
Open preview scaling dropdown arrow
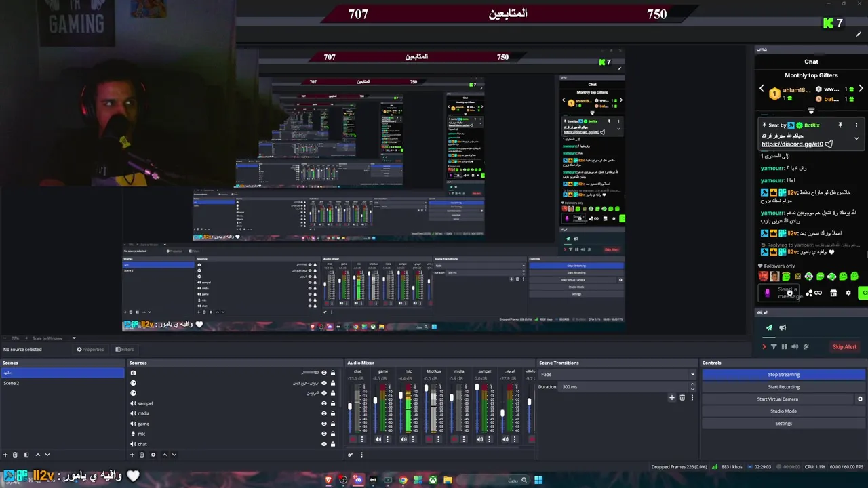(74, 338)
